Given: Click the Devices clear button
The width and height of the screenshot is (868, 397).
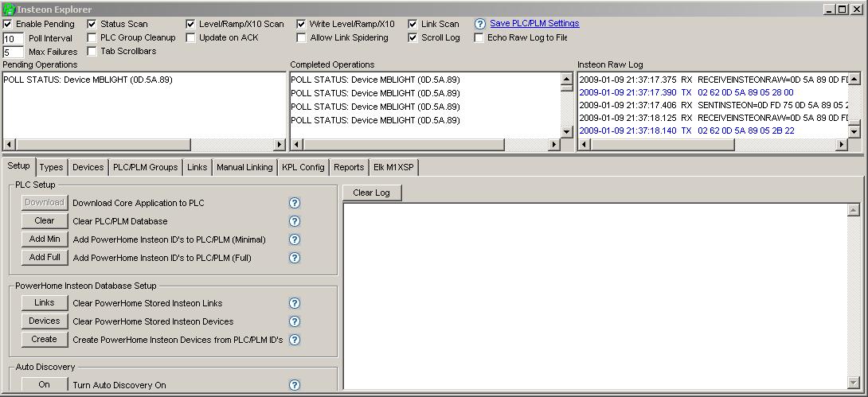Looking at the screenshot, I should [45, 321].
